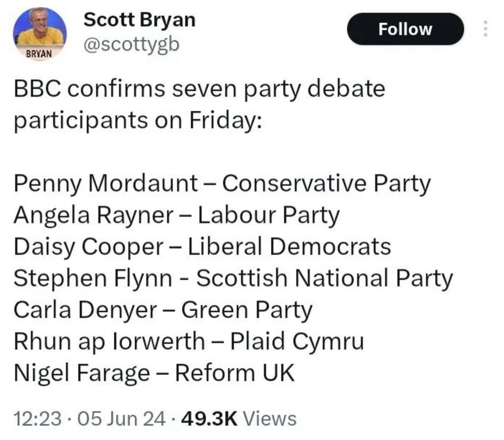Select the Carla Denyer – Green Party line
The width and height of the screenshot is (504, 440).
coord(163,310)
